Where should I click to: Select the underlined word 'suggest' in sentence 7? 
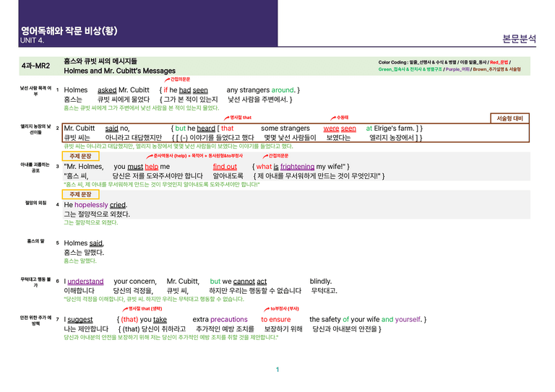pyautogui.click(x=80, y=320)
